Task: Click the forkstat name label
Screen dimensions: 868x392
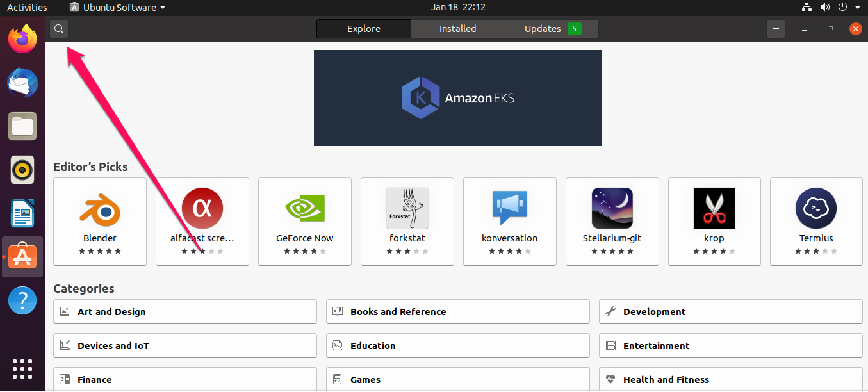Action: [407, 238]
